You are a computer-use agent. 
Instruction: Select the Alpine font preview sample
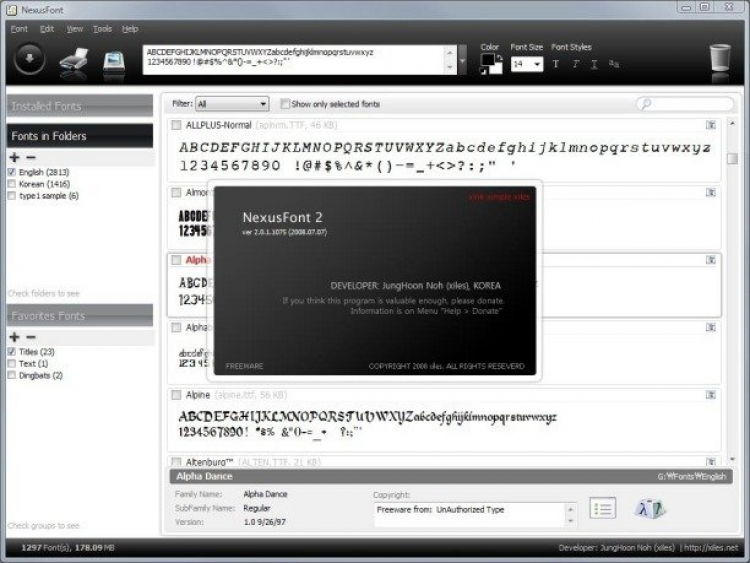(367, 424)
